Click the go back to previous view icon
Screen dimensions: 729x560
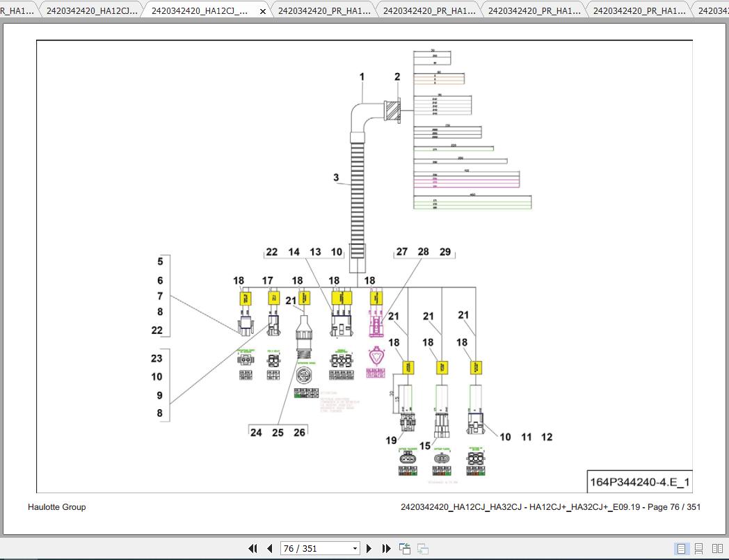(404, 548)
